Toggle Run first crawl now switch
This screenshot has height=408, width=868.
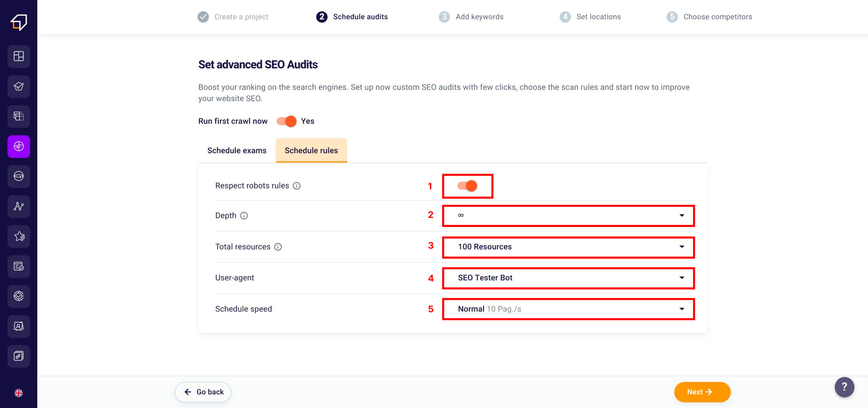click(287, 121)
